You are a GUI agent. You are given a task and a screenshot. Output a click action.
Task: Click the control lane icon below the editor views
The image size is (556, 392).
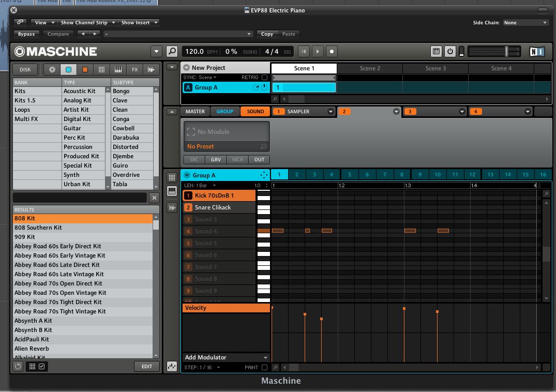[x=172, y=366]
